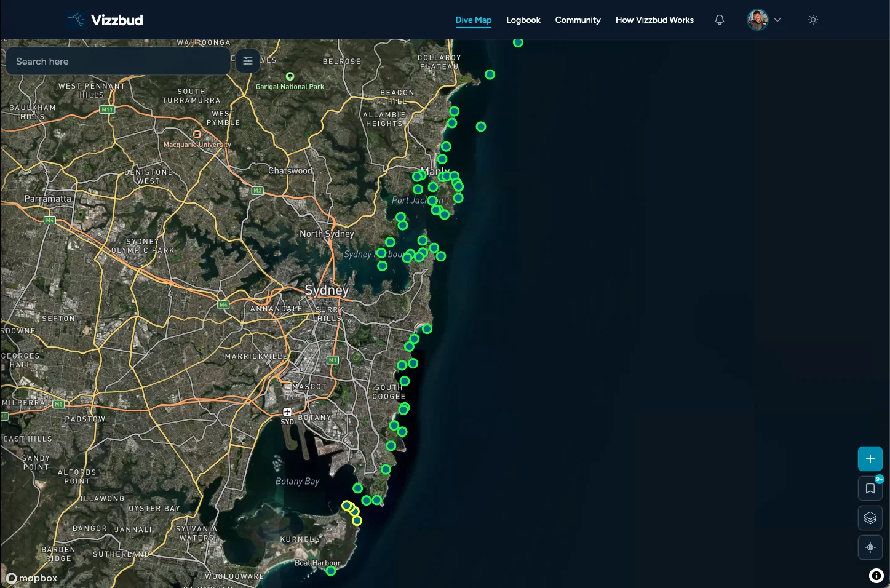Click the Vizzbud brand name
Viewport: 890px width, 588px height.
(117, 20)
